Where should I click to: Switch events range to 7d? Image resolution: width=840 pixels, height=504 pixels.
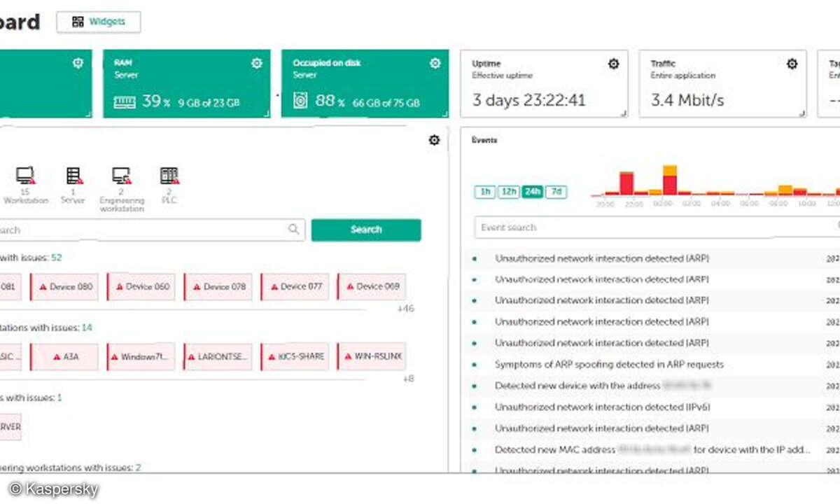pos(556,192)
